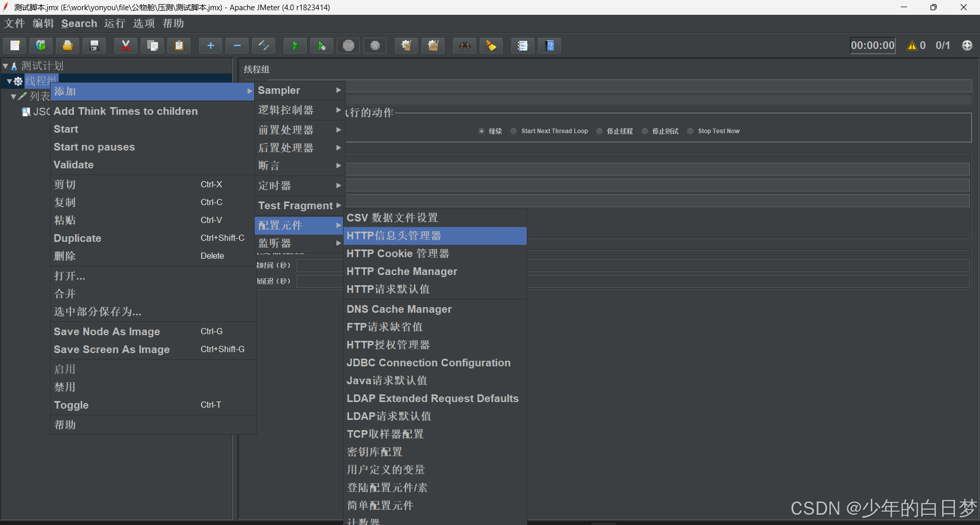Choose HTTP请求默认值
Screen dimensions: 980x525
pos(435,289)
